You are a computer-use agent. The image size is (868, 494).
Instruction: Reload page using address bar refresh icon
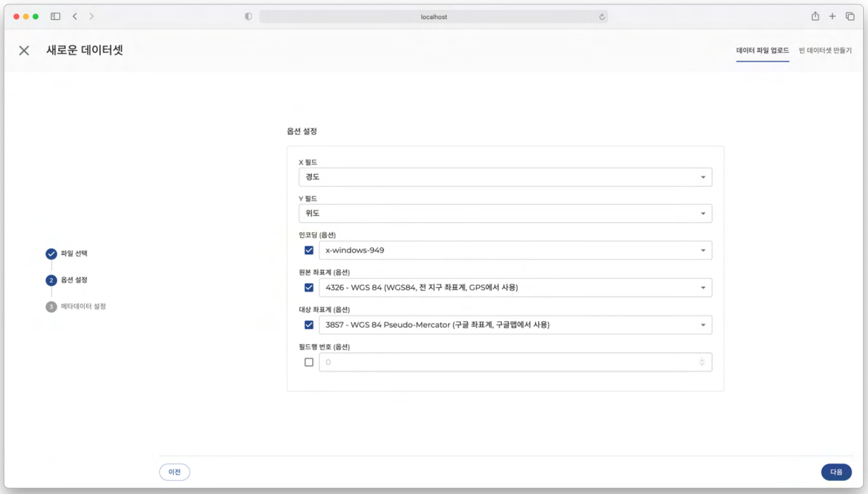point(601,17)
